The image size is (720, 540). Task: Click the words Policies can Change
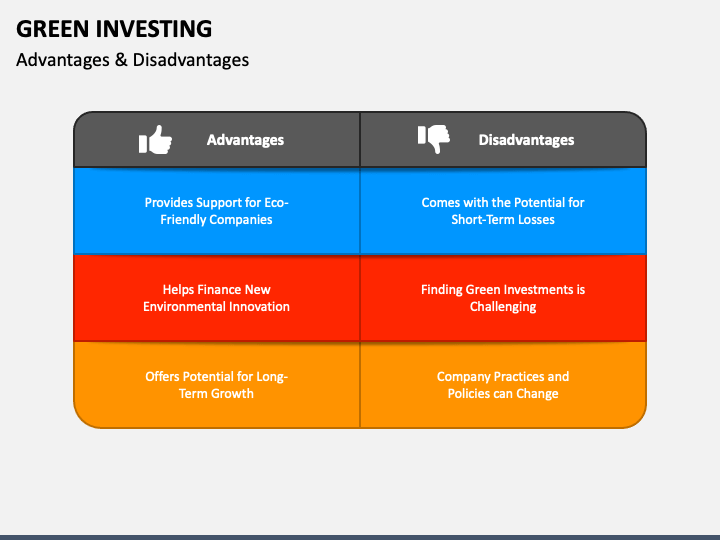tap(503, 394)
